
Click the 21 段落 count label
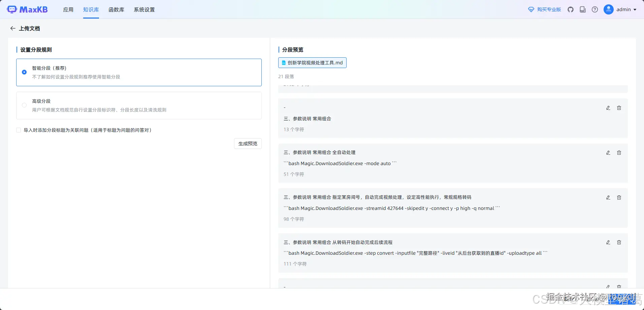[x=286, y=76]
